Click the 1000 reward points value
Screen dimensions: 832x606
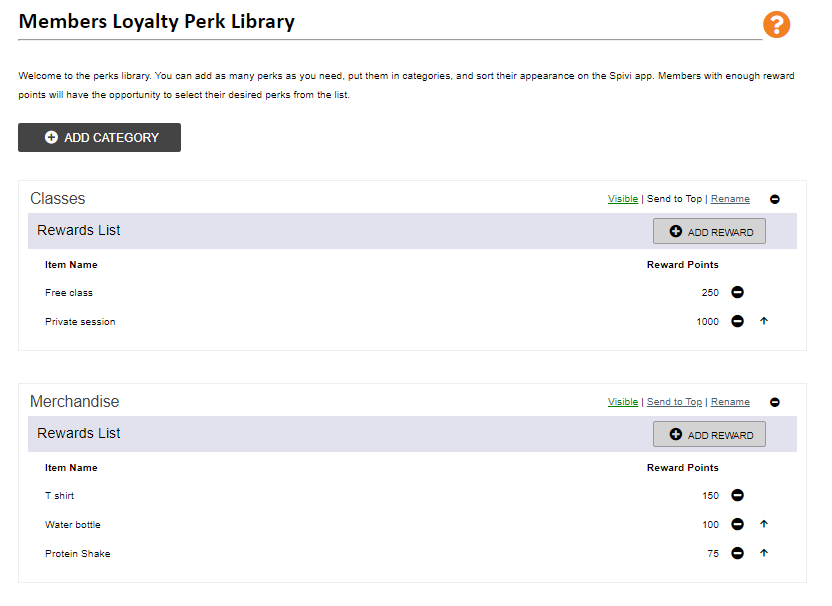click(x=707, y=322)
